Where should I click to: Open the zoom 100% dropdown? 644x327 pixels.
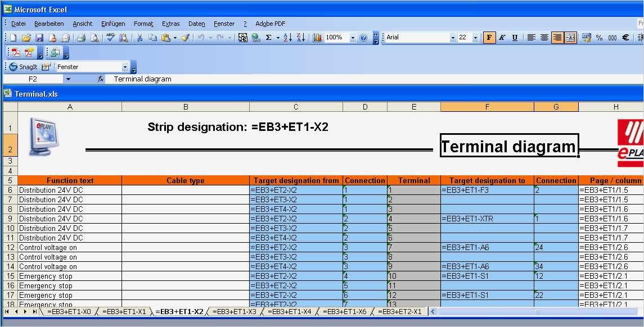coord(353,38)
